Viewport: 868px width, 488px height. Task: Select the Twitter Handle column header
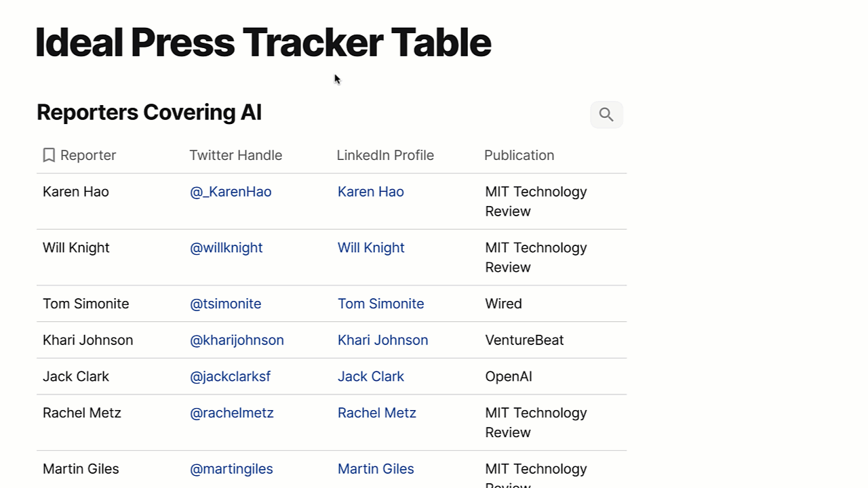236,155
